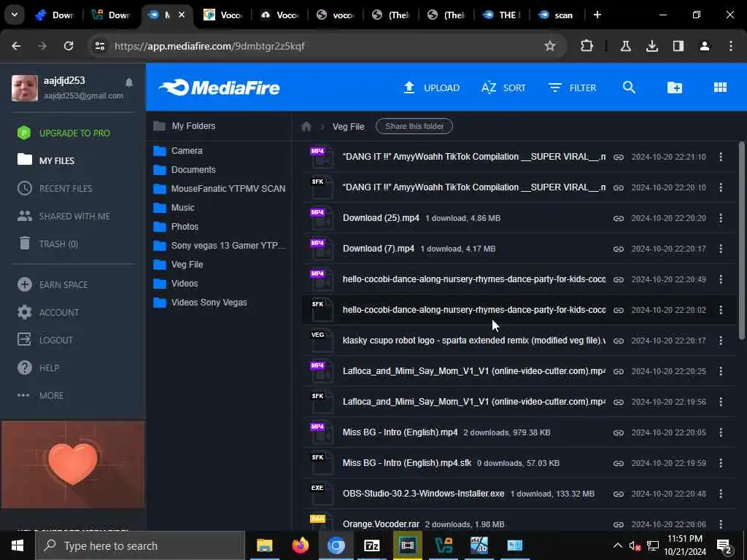Open options menu for Download (25).mp4
747x560 pixels.
[x=721, y=218]
